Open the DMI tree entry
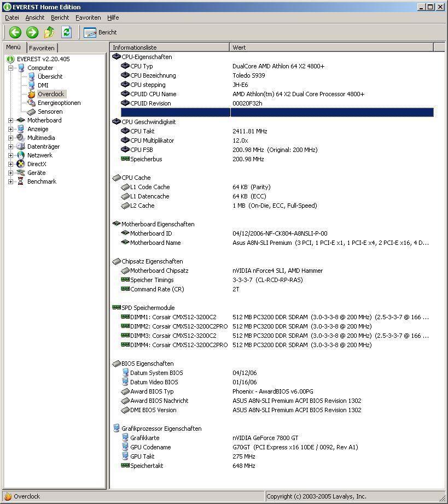The height and width of the screenshot is (504, 448). [43, 85]
